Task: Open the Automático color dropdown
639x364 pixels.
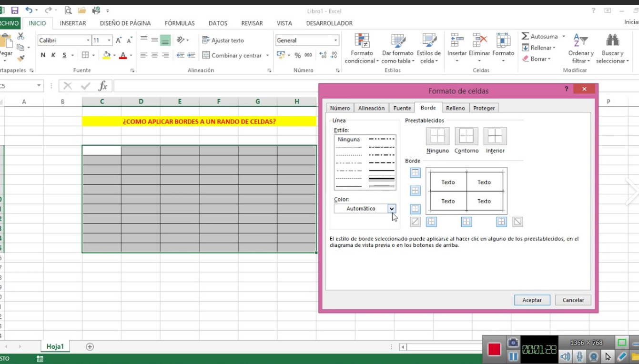Action: [392, 208]
